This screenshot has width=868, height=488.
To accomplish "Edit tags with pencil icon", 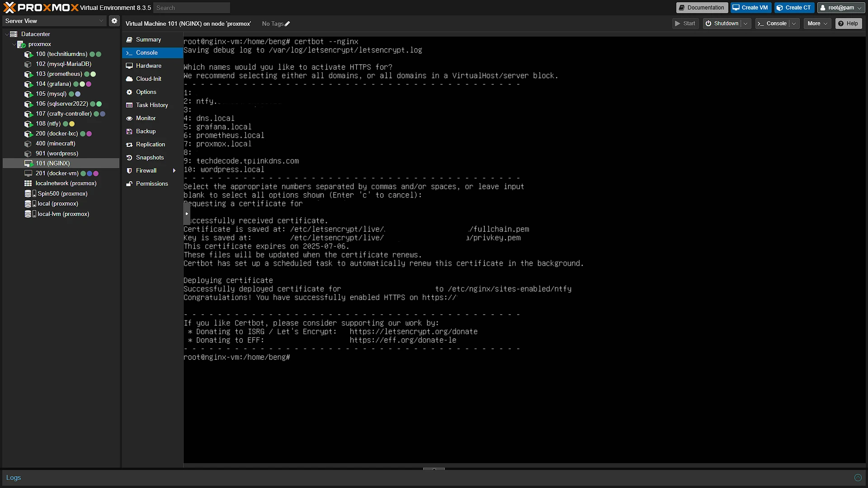I will [x=287, y=23].
